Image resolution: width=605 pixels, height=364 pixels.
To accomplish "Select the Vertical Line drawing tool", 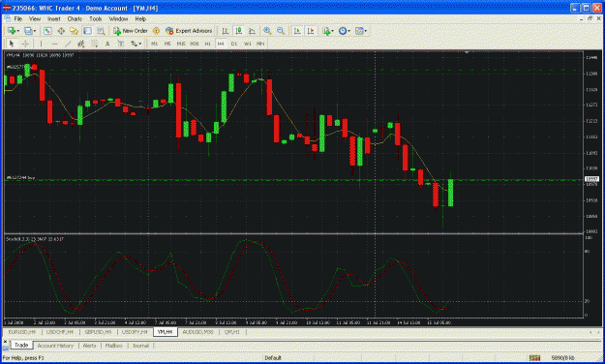I will point(41,44).
